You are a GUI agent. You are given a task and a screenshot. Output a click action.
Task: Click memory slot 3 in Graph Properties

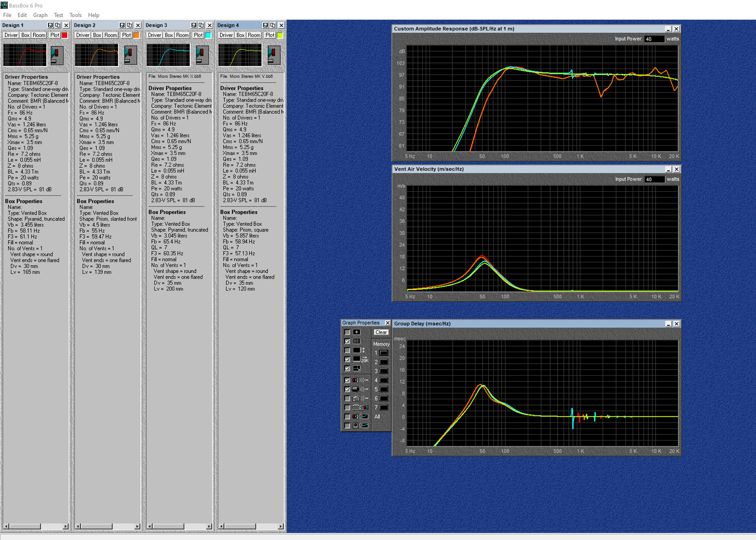[x=384, y=371]
